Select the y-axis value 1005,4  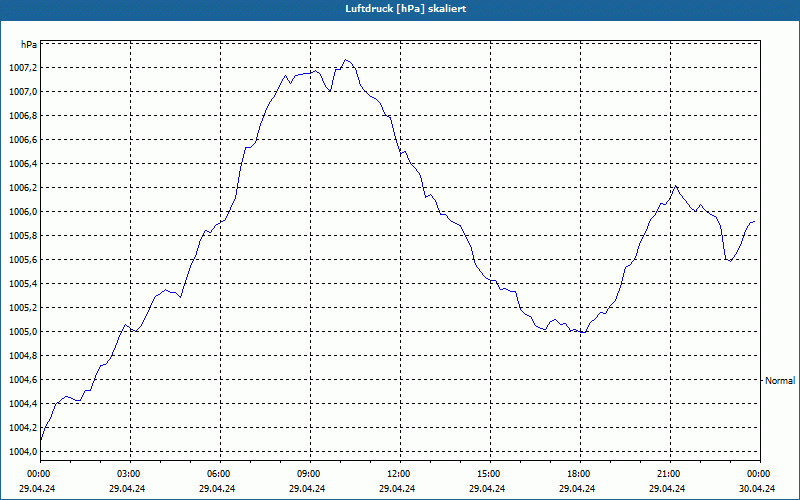(x=23, y=284)
